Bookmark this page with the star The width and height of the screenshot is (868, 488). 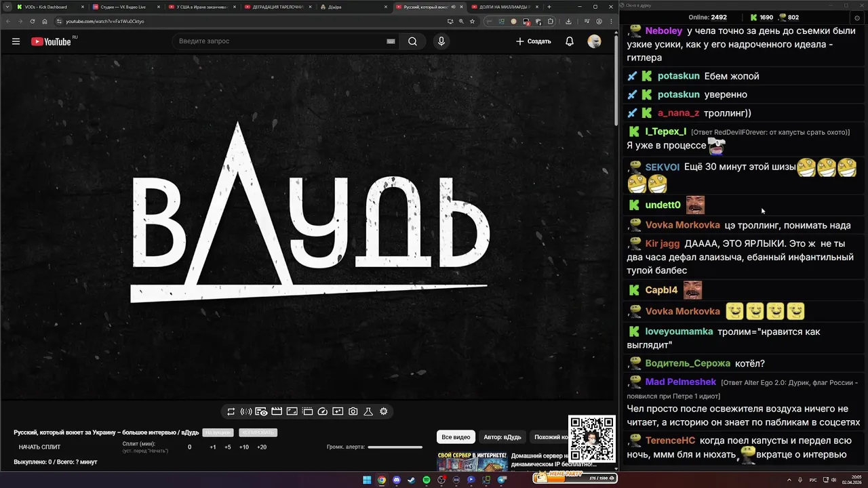click(472, 21)
